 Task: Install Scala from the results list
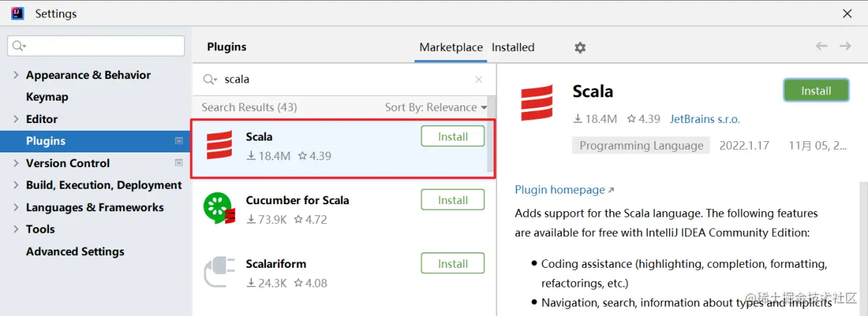(453, 136)
